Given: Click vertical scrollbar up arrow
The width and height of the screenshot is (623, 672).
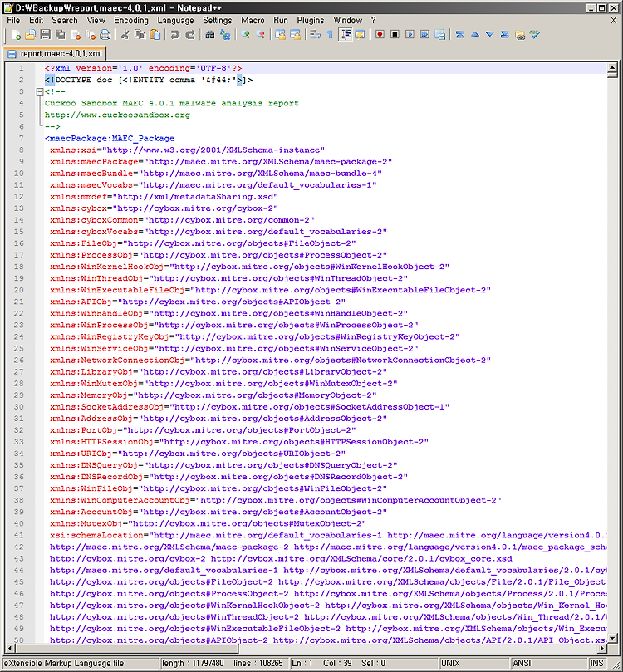Looking at the screenshot, I should pos(612,68).
